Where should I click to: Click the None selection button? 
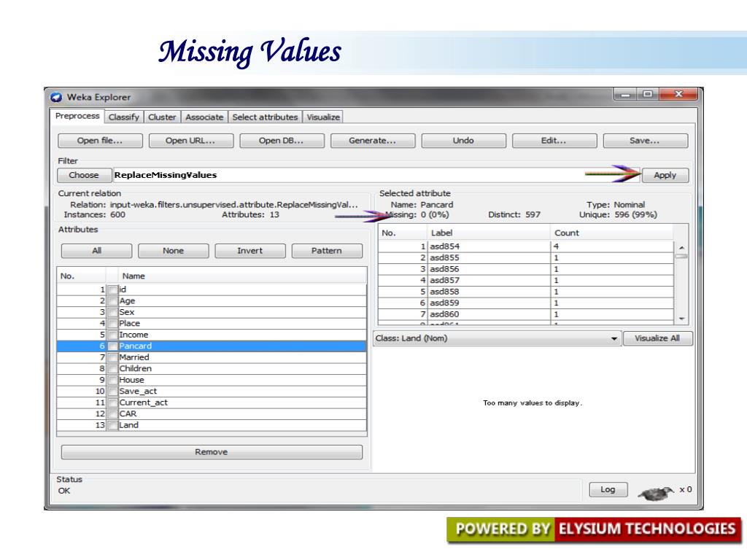coord(174,251)
